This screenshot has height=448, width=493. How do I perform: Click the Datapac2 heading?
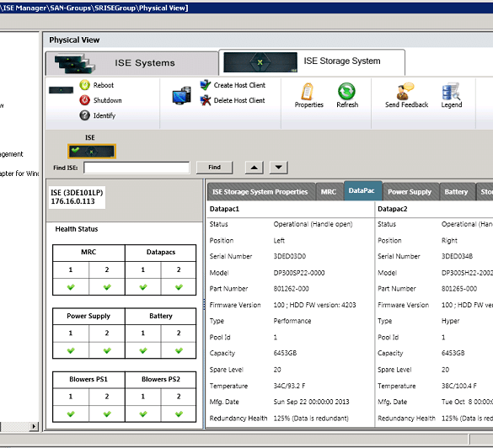coord(393,209)
